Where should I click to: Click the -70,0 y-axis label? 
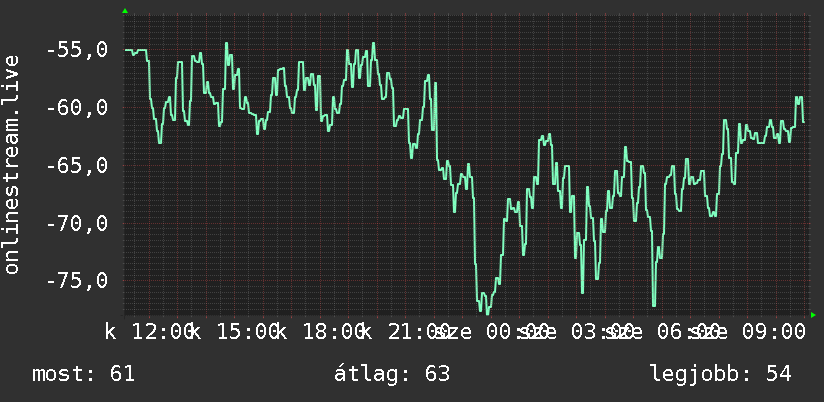[77, 223]
